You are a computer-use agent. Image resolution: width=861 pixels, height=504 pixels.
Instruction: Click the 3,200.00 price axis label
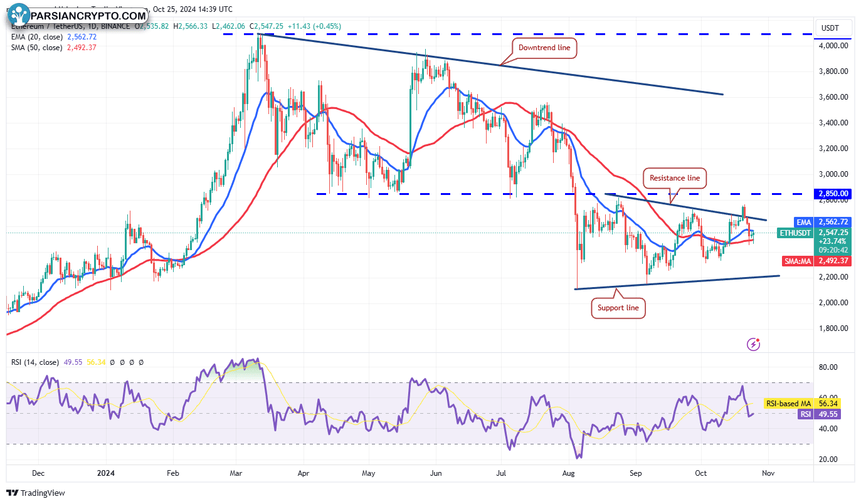tap(833, 149)
